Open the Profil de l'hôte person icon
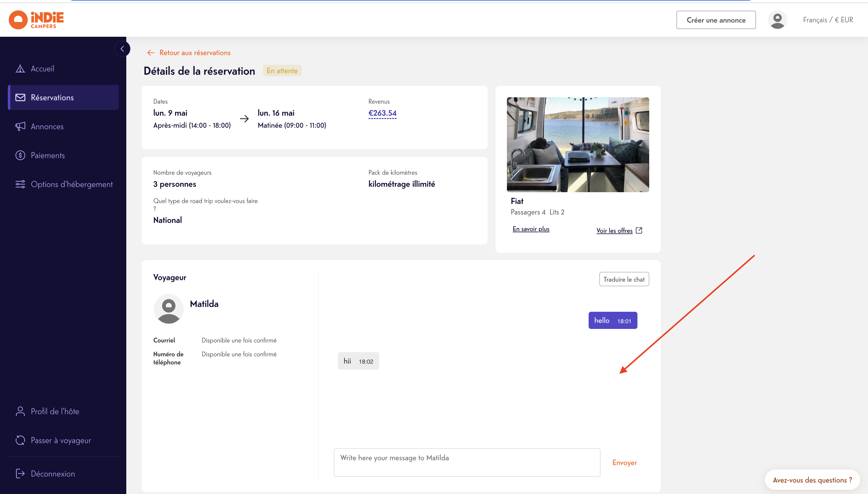The image size is (868, 494). (x=20, y=411)
